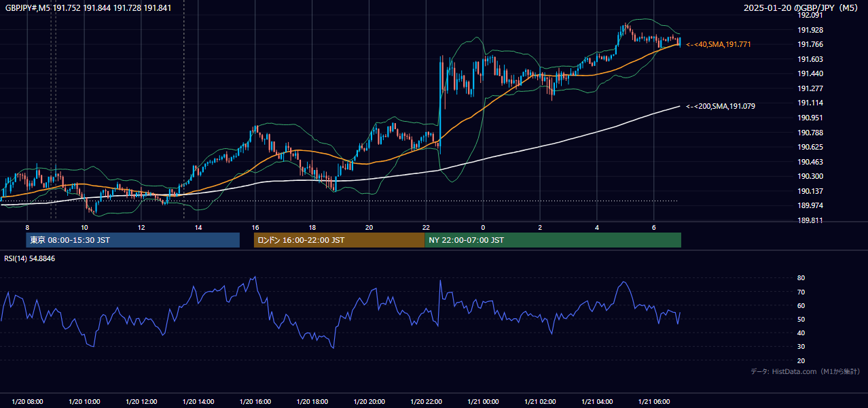Screen dimensions: 868x408
Task: Click the 1/21 00:00 time label
Action: (x=484, y=402)
